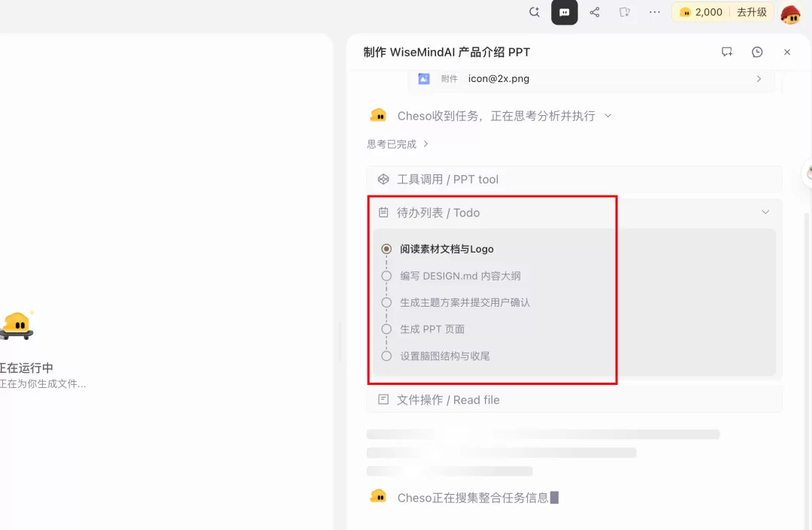Click the 2,000 credits balance
The height and width of the screenshot is (530, 812).
coord(701,13)
